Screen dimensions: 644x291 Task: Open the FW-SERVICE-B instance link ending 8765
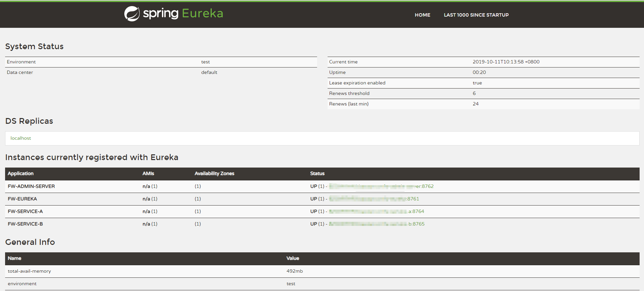[377, 224]
